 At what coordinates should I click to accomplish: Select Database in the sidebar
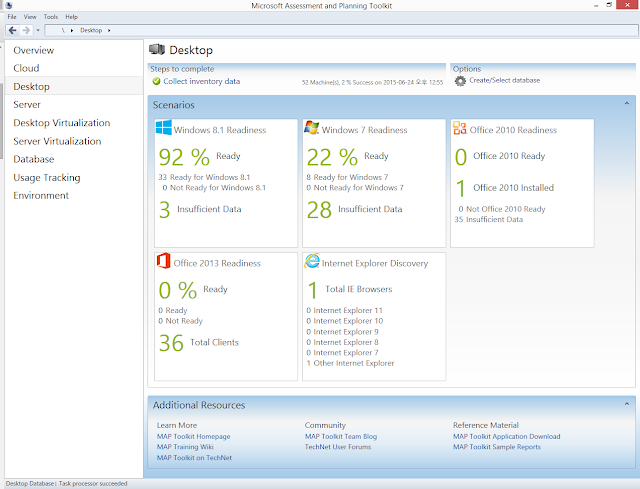74,159
